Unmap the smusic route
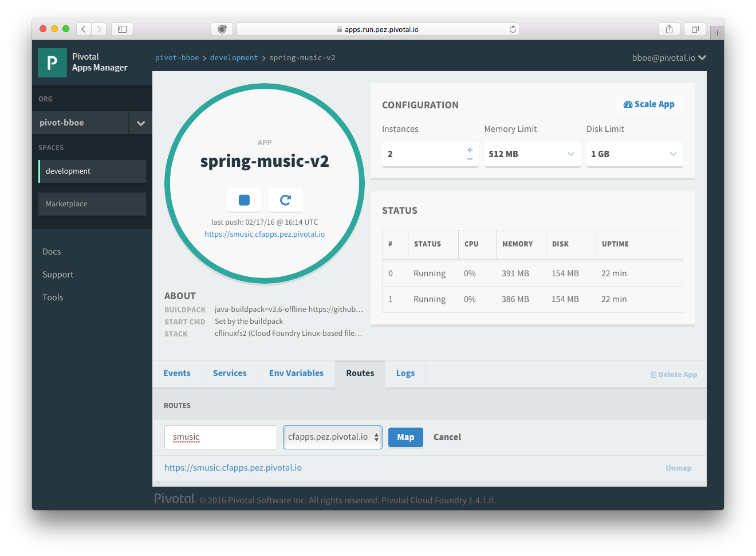The width and height of the screenshot is (756, 556). 679,468
